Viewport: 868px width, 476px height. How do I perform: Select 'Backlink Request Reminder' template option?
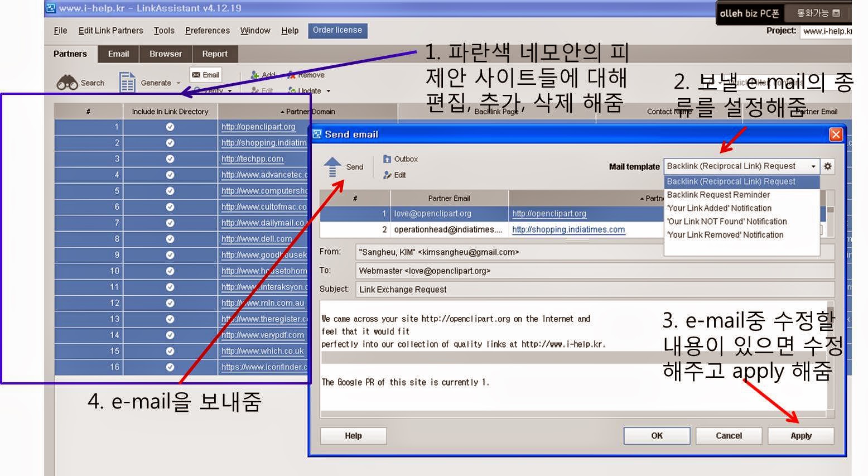(x=718, y=195)
